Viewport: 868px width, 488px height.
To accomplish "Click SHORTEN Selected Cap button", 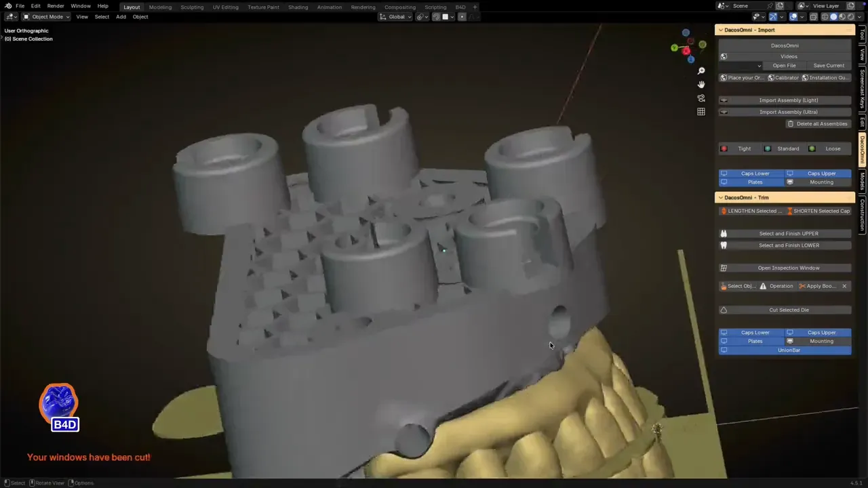I will 818,211.
